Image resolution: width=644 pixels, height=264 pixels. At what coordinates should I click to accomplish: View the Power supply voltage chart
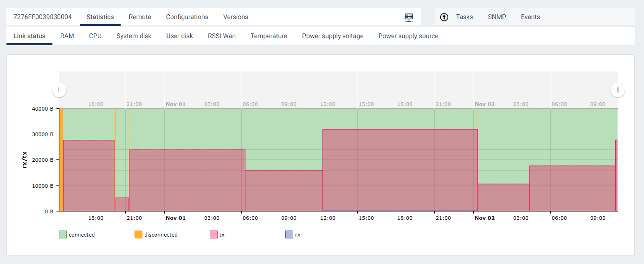pos(333,36)
